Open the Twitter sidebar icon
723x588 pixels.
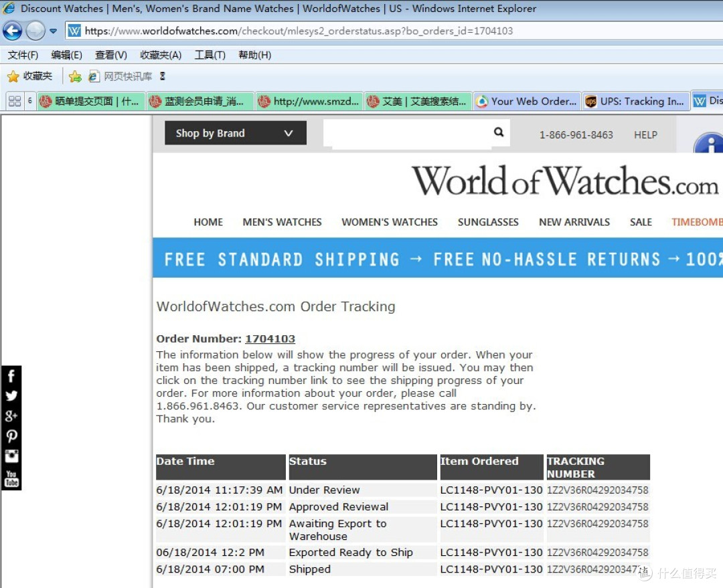pyautogui.click(x=11, y=396)
